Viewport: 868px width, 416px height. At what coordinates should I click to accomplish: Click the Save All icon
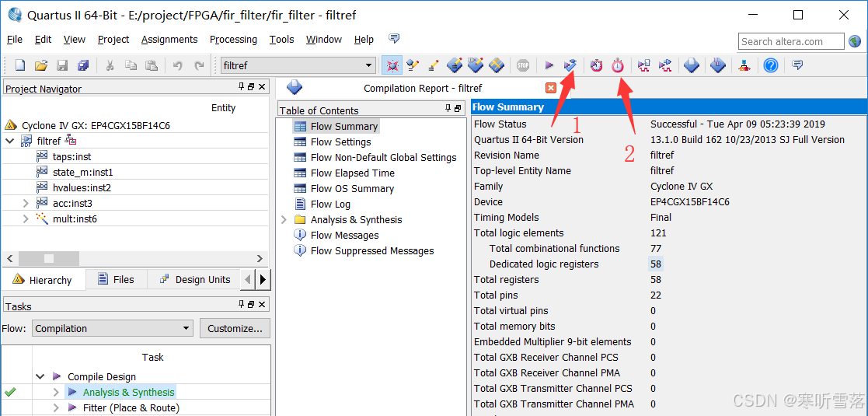(x=83, y=65)
